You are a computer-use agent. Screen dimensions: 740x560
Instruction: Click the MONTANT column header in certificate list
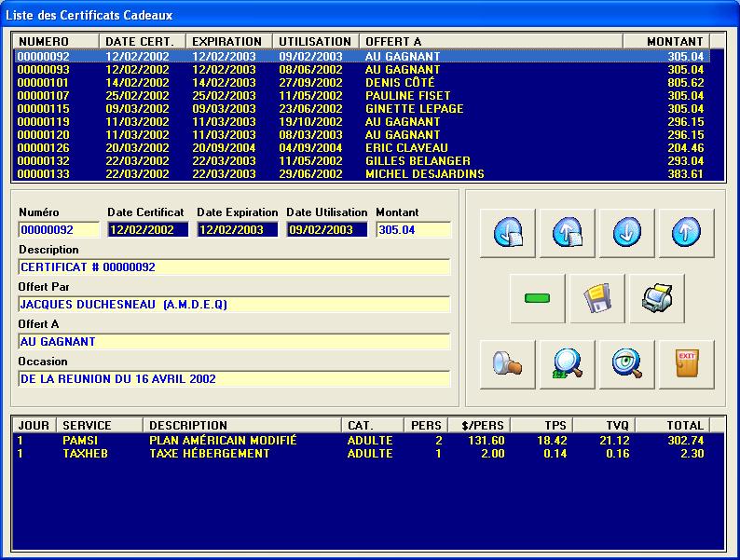coord(665,42)
